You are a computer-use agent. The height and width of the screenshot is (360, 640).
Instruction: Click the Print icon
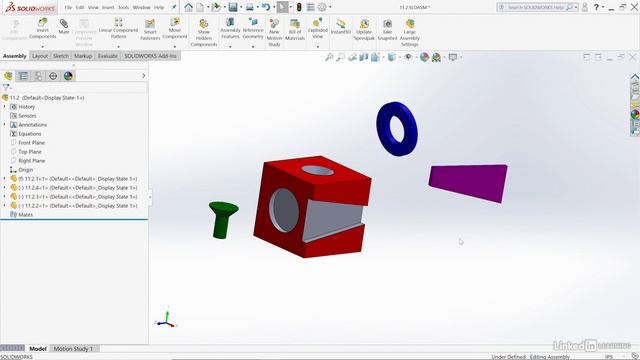point(249,7)
